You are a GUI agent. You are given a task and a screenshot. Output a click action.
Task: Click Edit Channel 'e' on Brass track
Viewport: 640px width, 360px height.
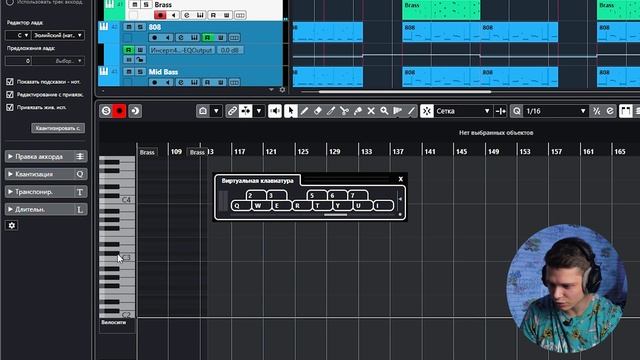187,15
